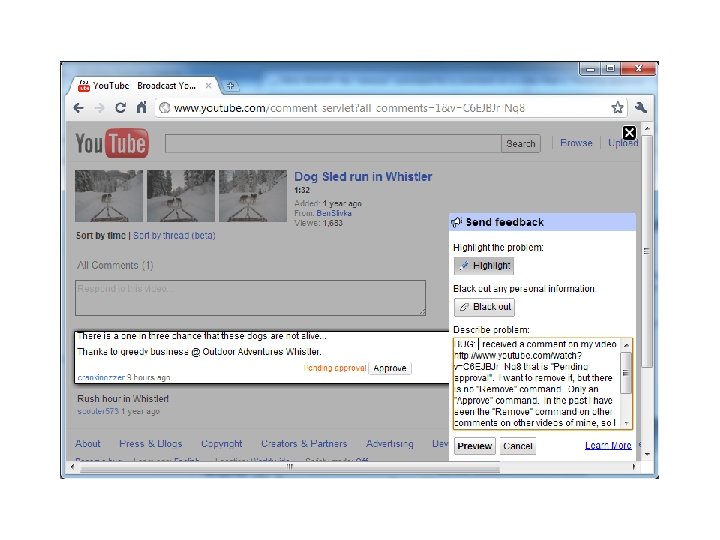Click the Respond to this video text box
The height and width of the screenshot is (540, 720).
tap(250, 298)
